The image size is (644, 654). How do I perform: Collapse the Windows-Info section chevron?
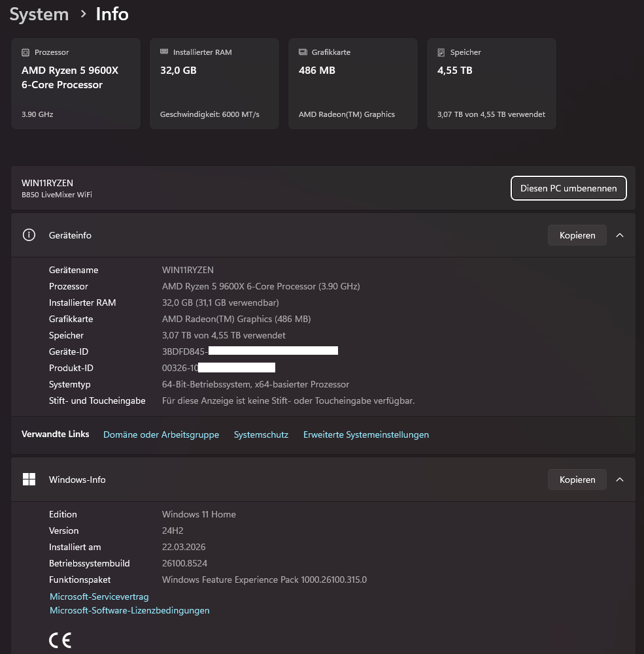tap(620, 480)
